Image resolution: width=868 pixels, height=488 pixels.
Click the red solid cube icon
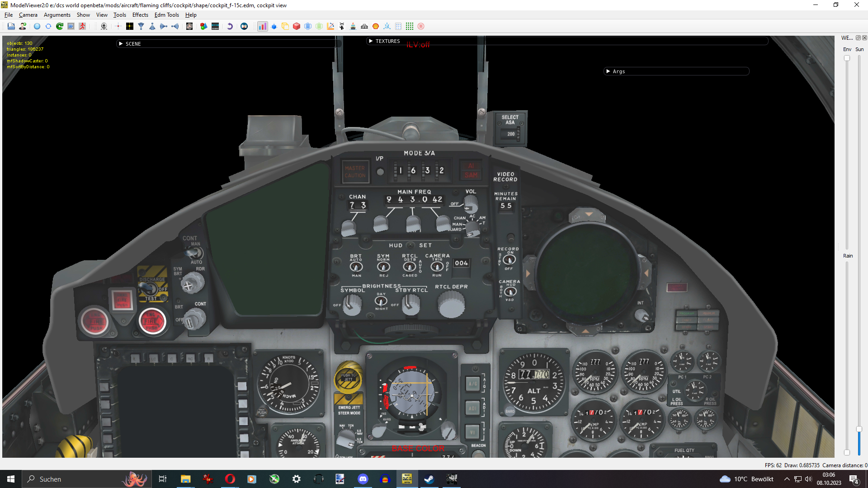(297, 26)
